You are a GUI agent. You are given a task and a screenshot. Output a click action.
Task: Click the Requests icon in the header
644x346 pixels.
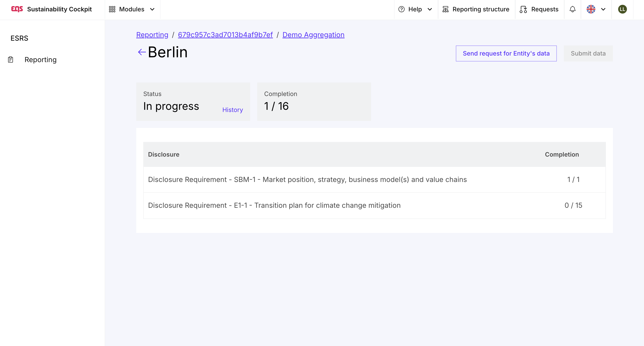[523, 9]
